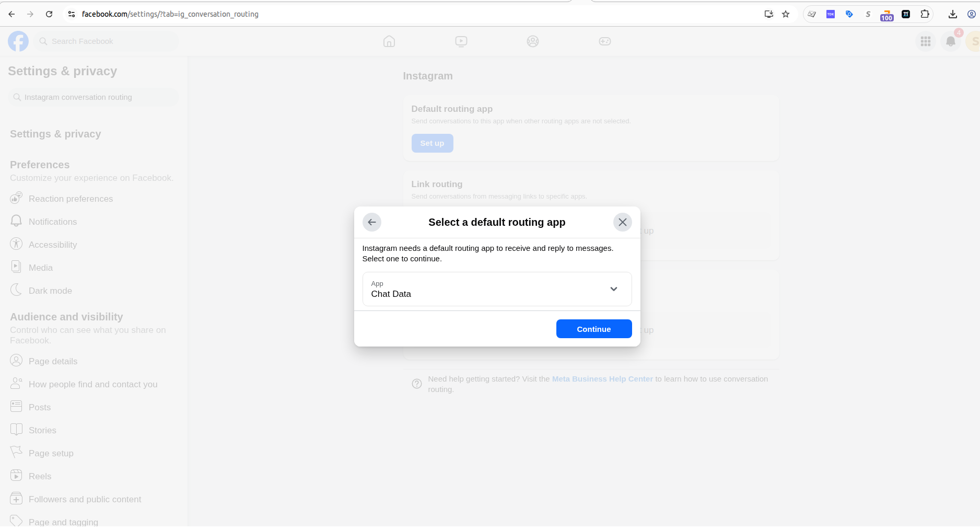Screen dimensions: 980x530
Task: Click the browser back arrow
Action: [x=11, y=14]
